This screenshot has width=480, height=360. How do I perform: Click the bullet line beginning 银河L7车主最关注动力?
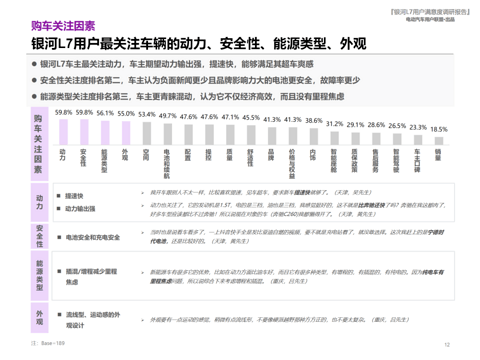177,64
